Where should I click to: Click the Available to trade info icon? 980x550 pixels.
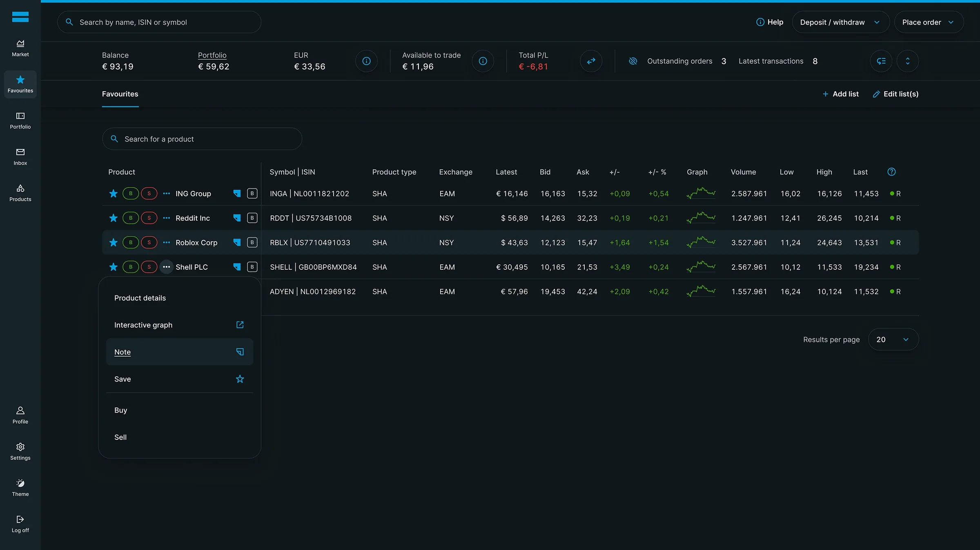(483, 61)
